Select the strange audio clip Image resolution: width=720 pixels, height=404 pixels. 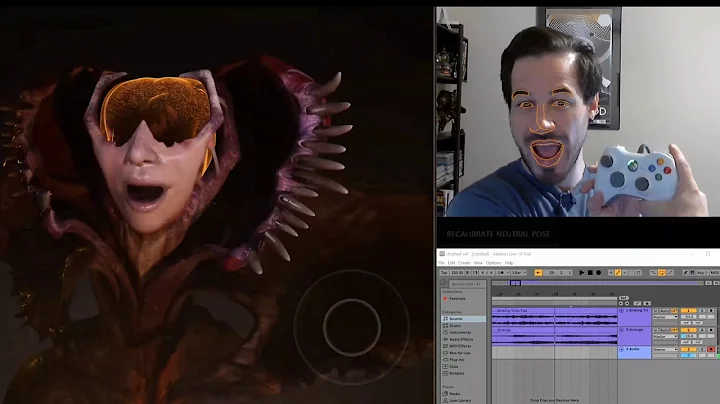[x=554, y=336]
